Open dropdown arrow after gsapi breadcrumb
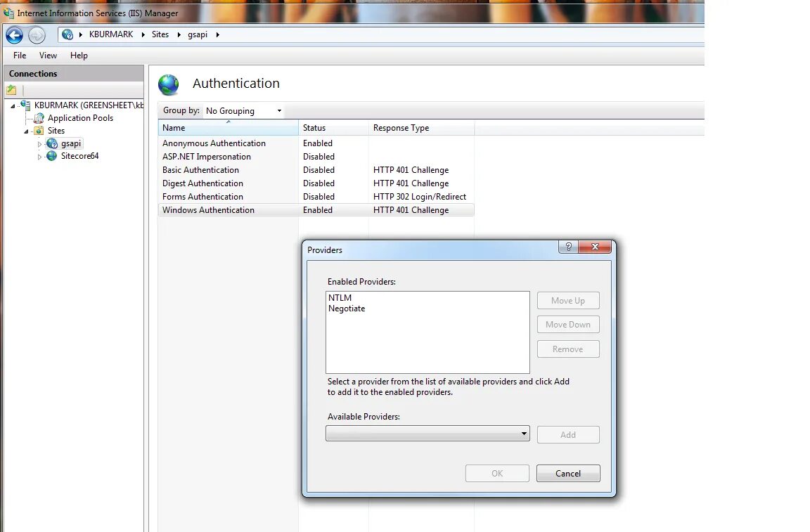The height and width of the screenshot is (532, 810). [217, 34]
